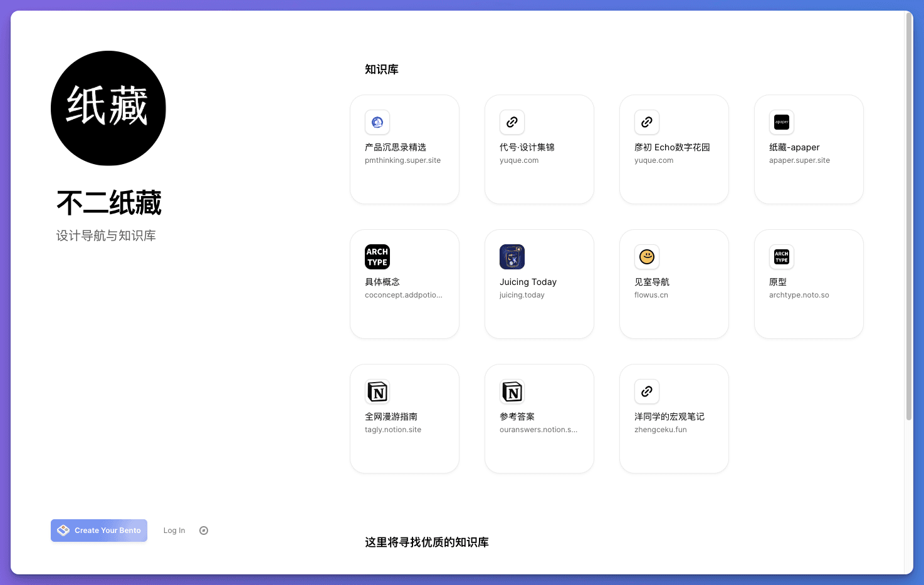The width and height of the screenshot is (924, 585).
Task: Click the coconcept.addpotio... URL text
Action: pyautogui.click(x=404, y=295)
